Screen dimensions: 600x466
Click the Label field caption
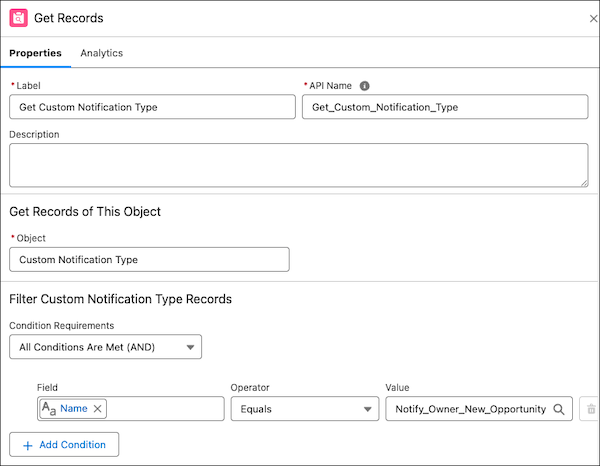point(28,86)
